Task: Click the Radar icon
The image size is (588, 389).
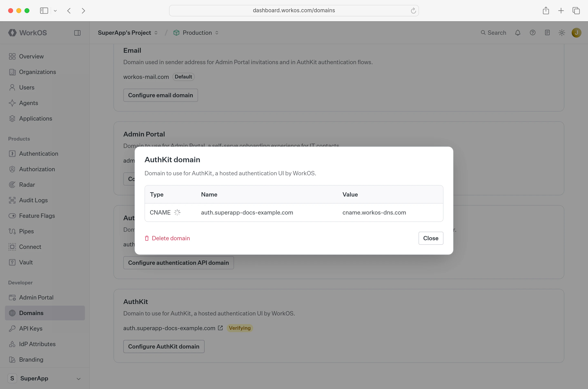Action: [x=12, y=184]
